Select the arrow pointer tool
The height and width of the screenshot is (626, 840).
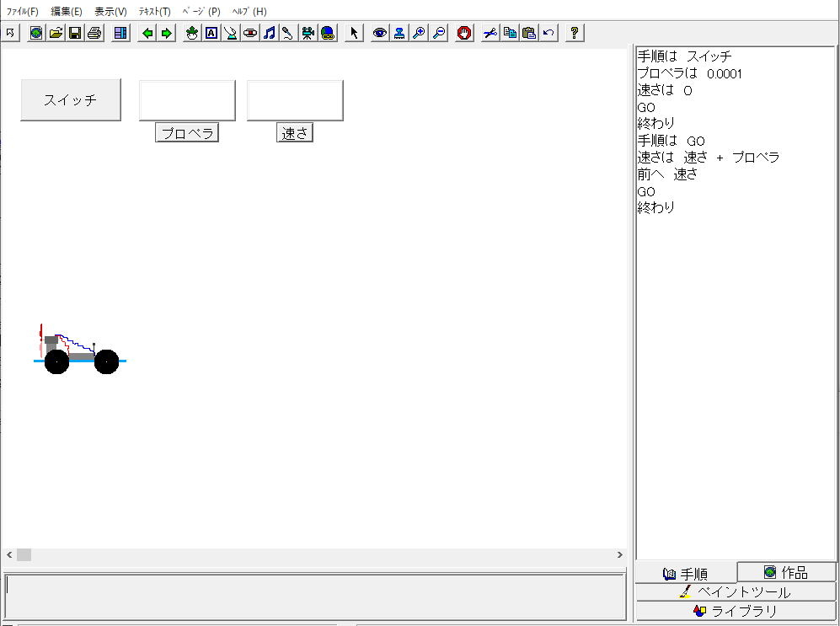pos(354,33)
